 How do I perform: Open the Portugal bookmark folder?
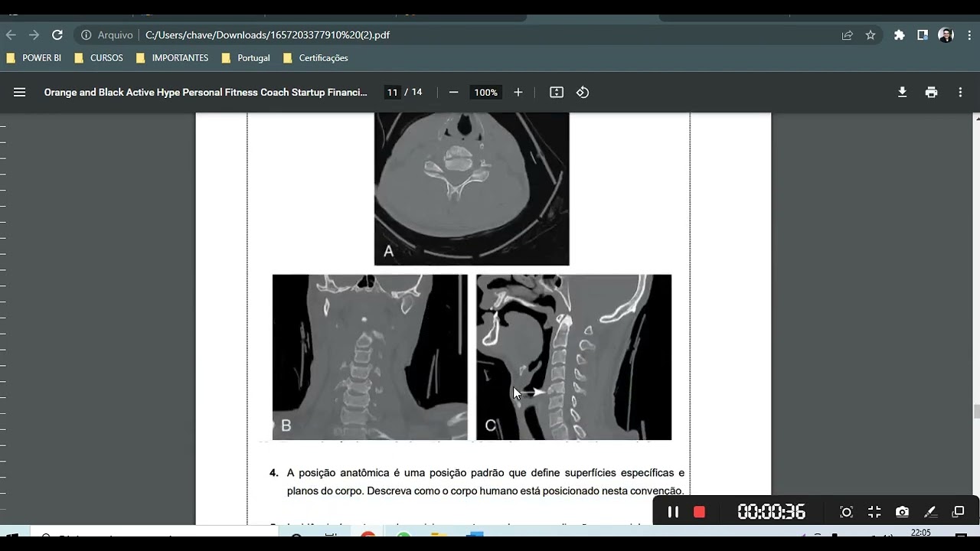(x=246, y=58)
